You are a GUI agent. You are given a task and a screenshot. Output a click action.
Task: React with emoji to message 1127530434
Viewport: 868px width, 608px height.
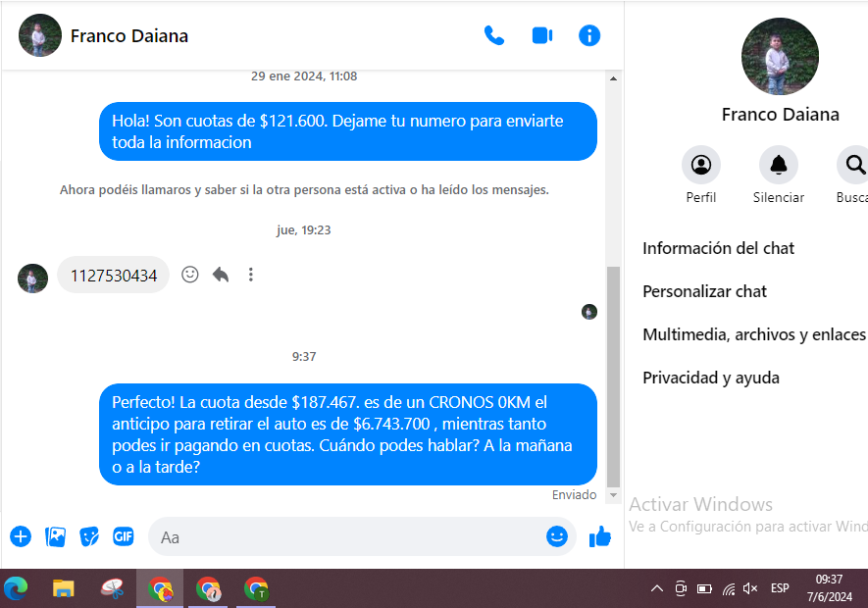[x=190, y=275]
